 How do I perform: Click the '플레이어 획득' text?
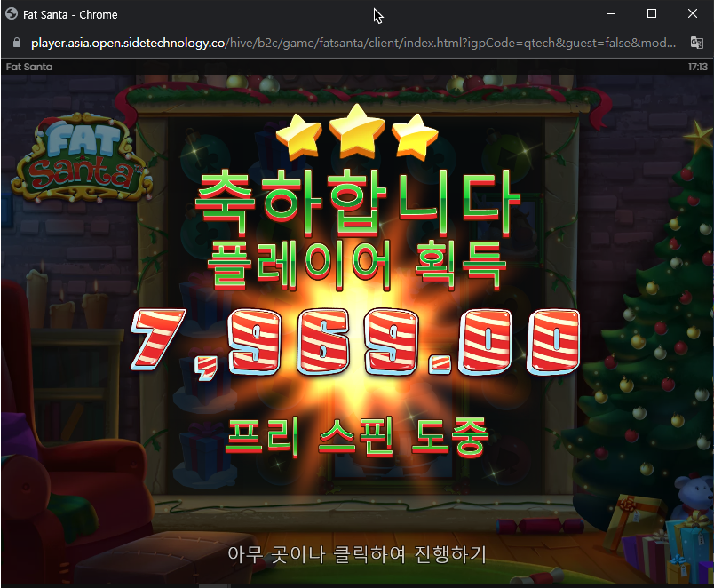pyautogui.click(x=357, y=266)
